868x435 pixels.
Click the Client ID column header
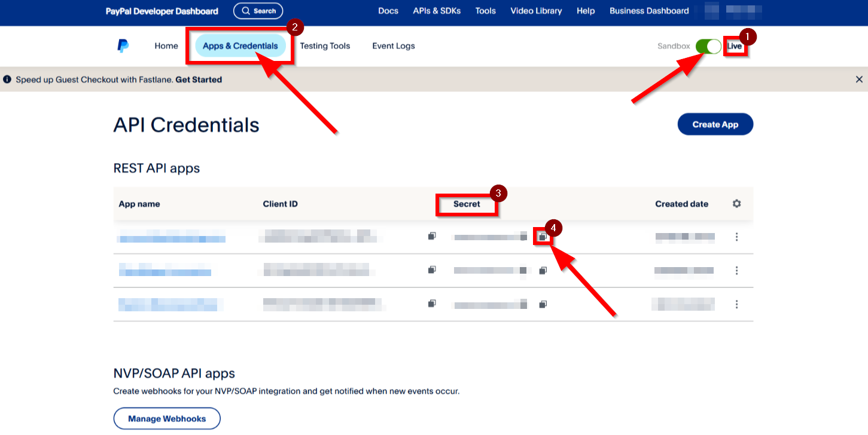pyautogui.click(x=280, y=204)
